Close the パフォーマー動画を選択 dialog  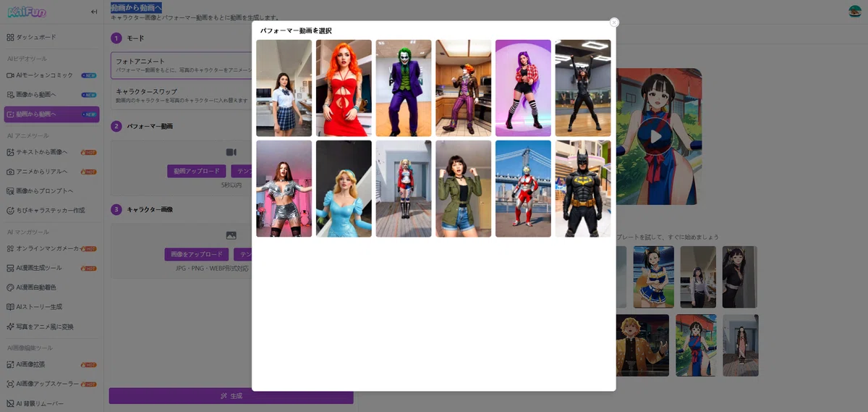tap(614, 22)
